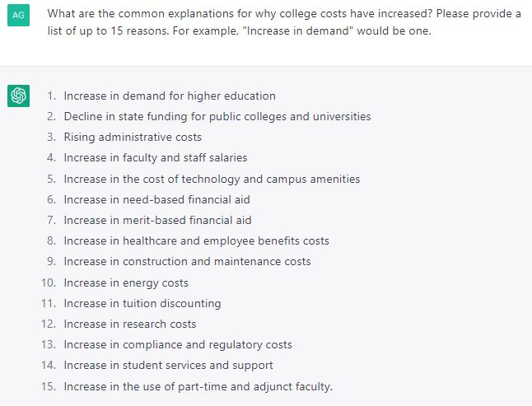
Task: Click the healthcare and employee benefits item
Action: click(x=197, y=241)
